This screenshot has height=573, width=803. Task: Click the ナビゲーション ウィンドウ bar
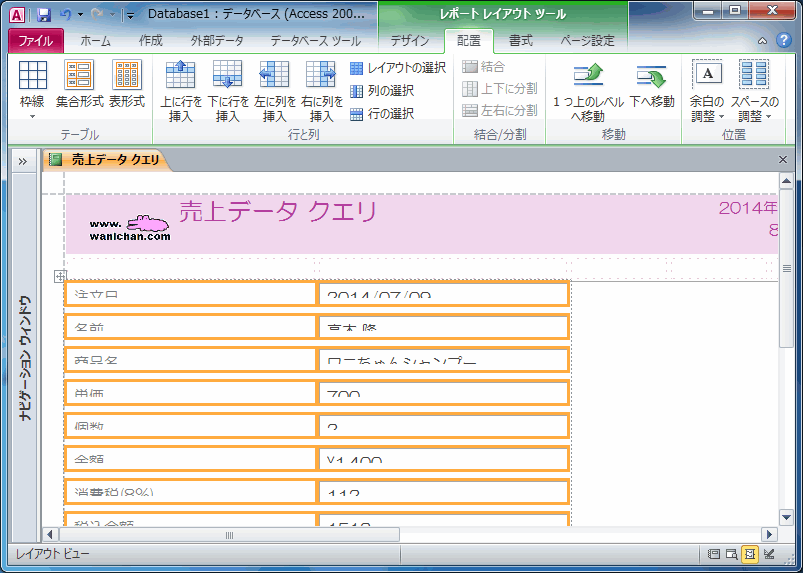25,357
